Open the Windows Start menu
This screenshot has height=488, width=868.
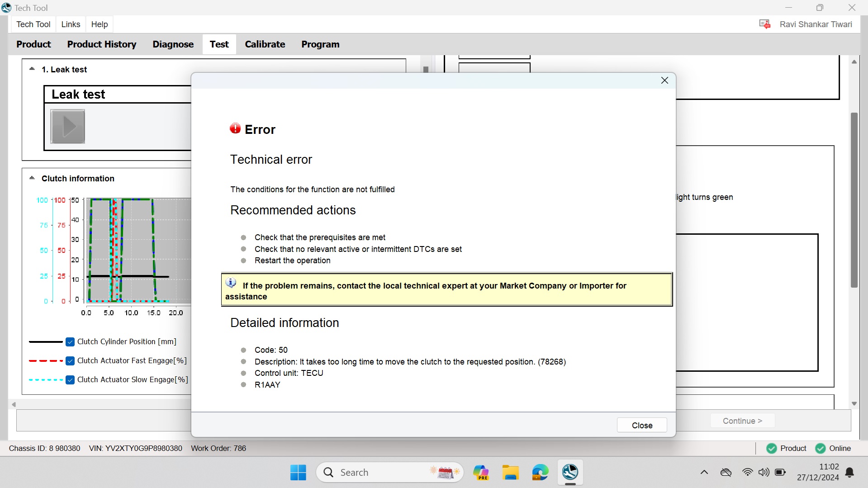(298, 473)
